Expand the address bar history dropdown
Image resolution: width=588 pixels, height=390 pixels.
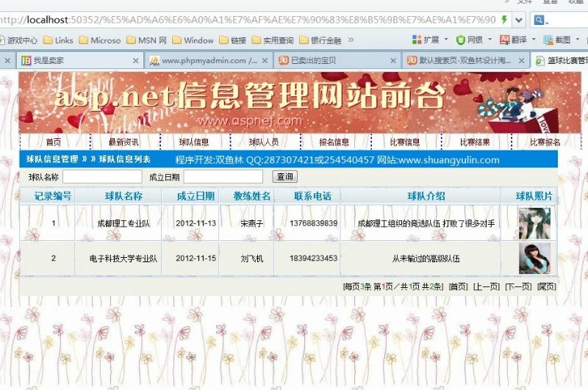[519, 20]
